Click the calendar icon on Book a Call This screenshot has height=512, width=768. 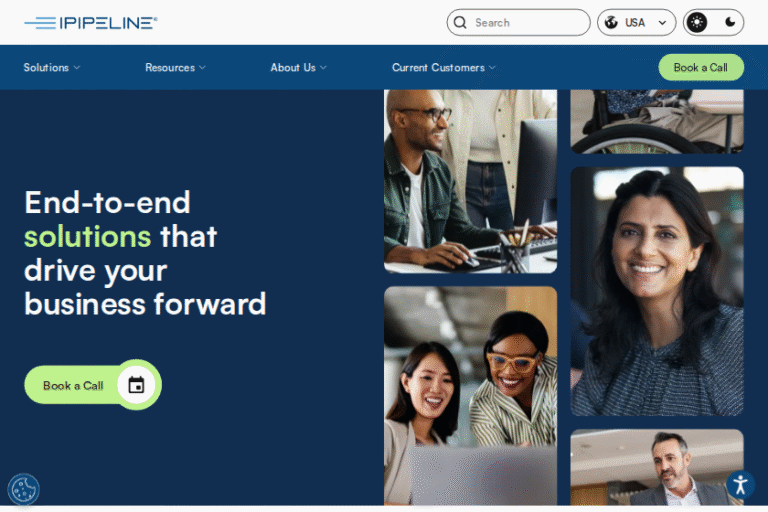click(x=136, y=385)
